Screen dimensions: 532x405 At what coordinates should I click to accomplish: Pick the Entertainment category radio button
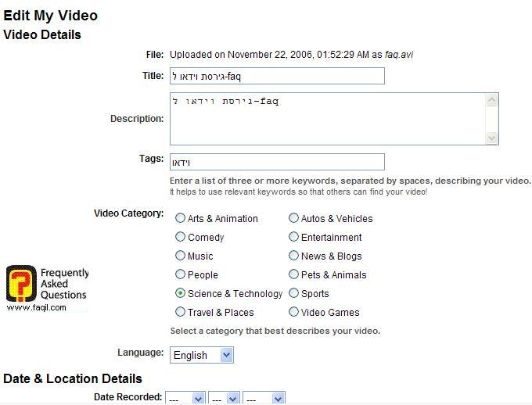294,238
